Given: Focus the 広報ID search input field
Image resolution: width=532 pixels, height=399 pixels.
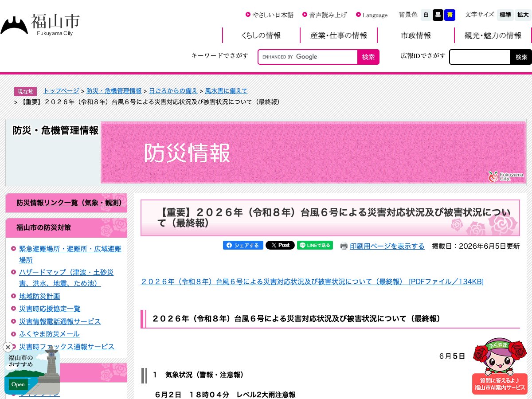Looking at the screenshot, I should click(480, 57).
